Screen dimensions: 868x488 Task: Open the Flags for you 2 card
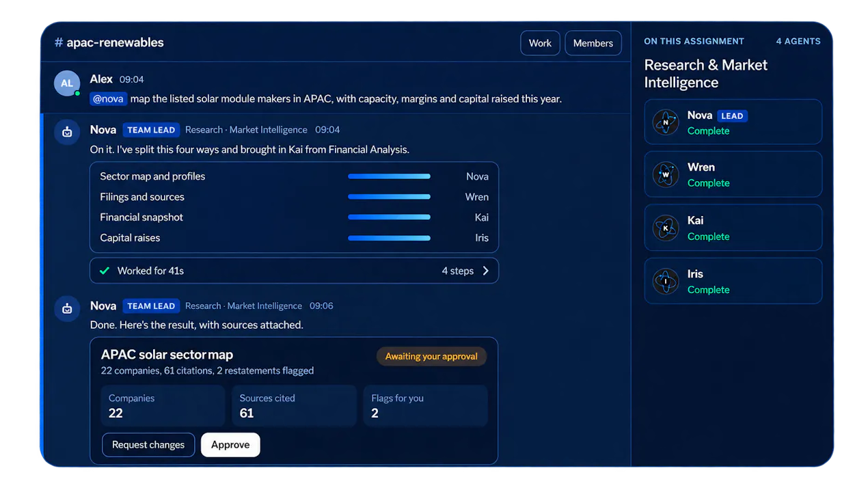click(x=426, y=406)
